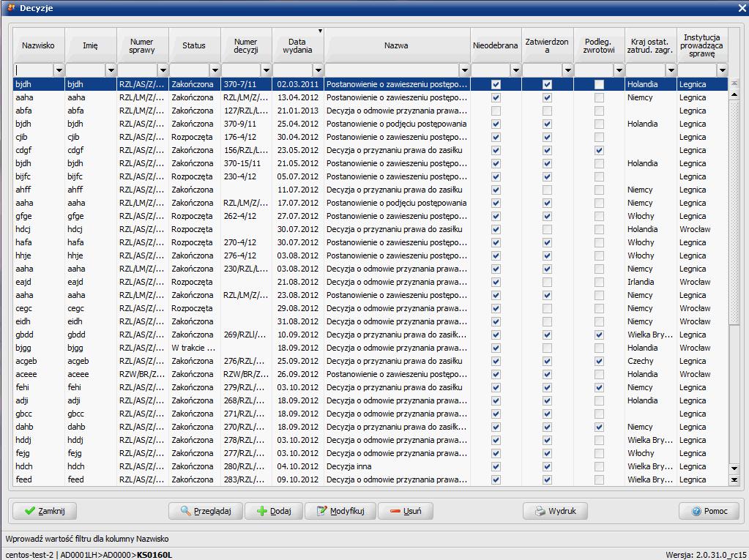Image resolution: width=749 pixels, height=560 pixels.
Task: Click the red minus icon on Usuń
Action: click(x=395, y=511)
